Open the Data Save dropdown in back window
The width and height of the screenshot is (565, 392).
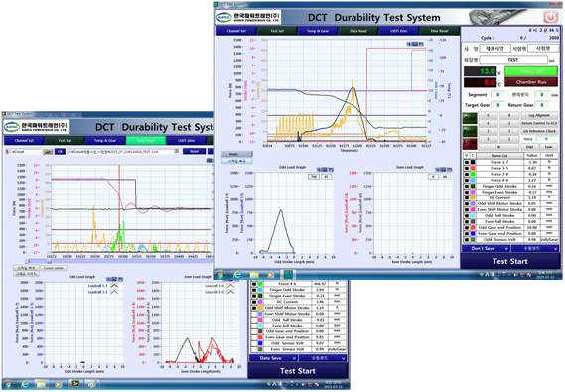click(x=273, y=358)
